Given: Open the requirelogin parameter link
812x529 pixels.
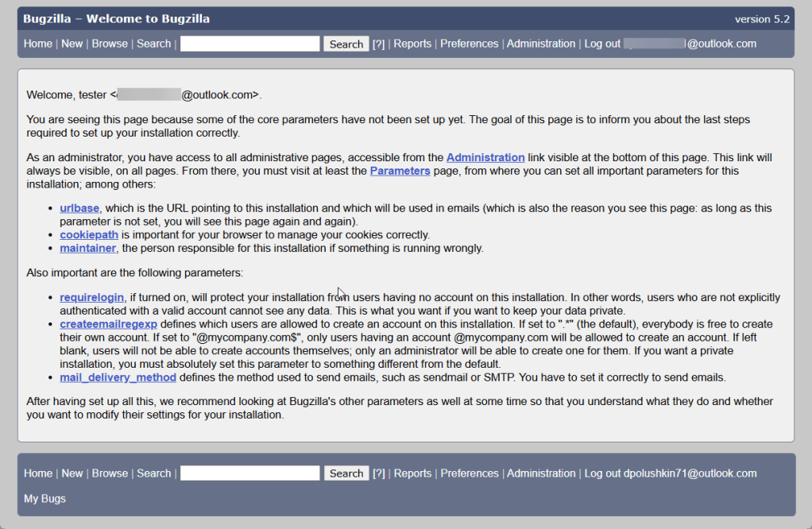Looking at the screenshot, I should click(91, 298).
